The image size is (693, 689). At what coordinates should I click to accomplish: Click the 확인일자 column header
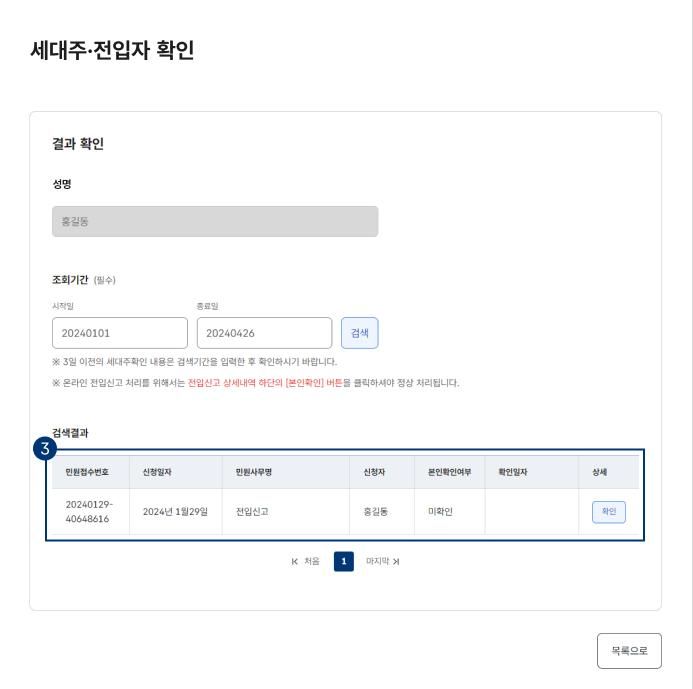click(505, 472)
